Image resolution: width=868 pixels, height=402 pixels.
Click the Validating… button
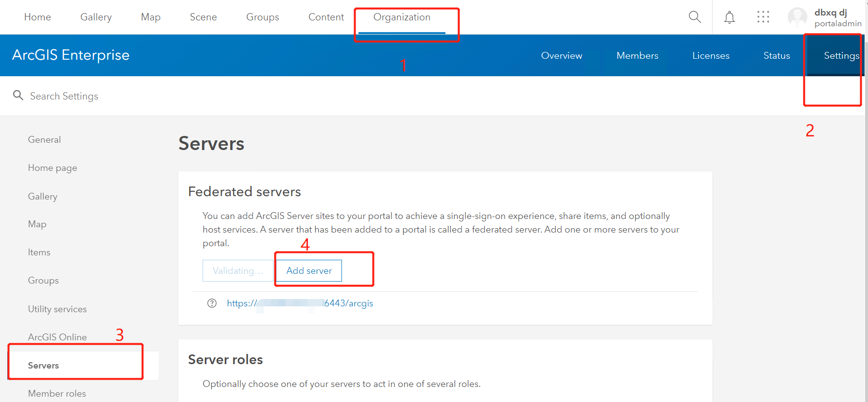(x=238, y=270)
